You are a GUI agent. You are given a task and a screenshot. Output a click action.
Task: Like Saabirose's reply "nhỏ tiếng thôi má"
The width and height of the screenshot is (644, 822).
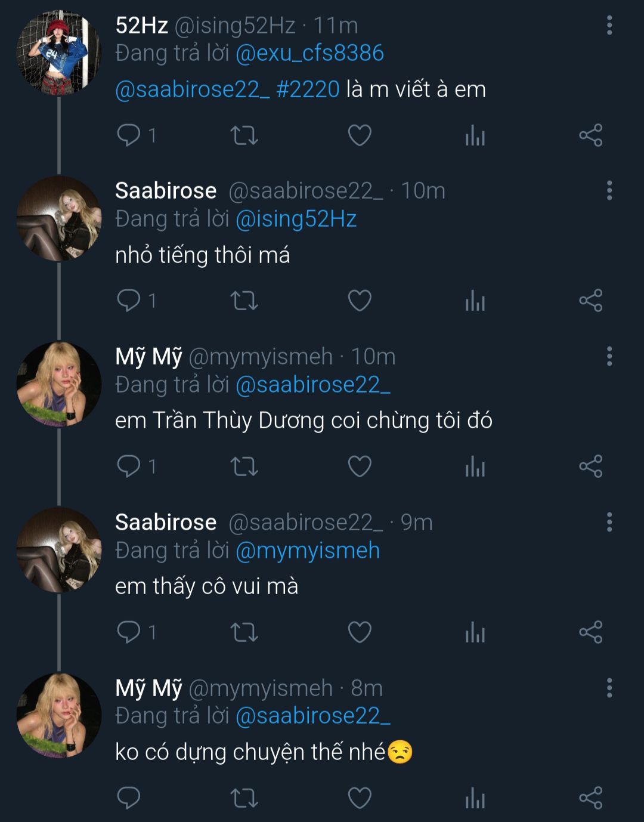point(360,301)
